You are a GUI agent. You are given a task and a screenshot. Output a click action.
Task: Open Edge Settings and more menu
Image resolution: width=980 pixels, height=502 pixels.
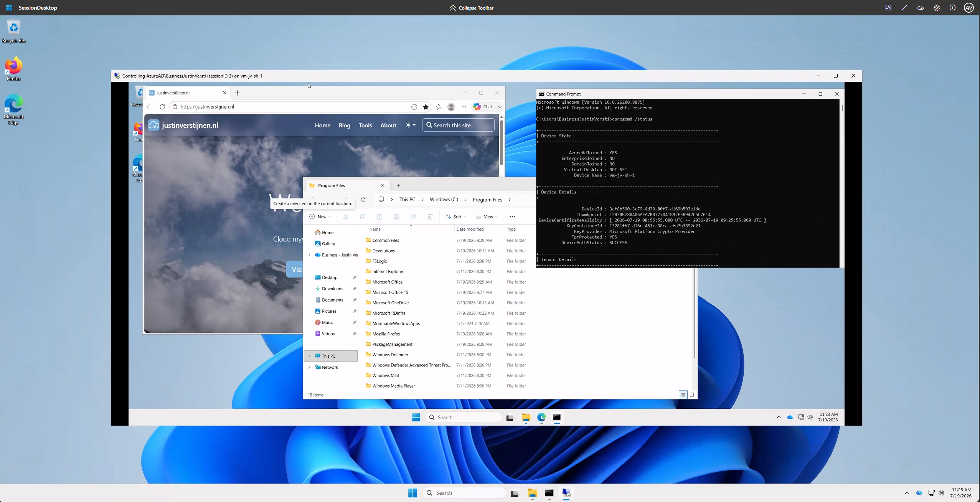464,107
